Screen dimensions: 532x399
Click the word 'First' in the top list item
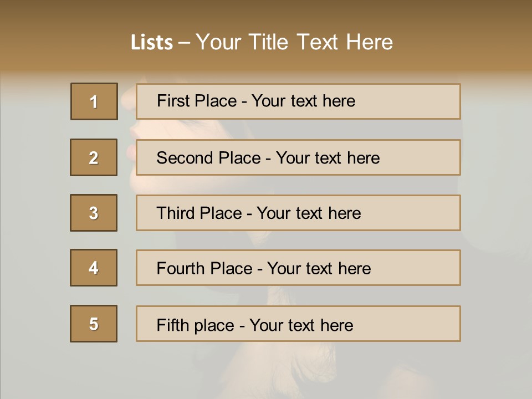(173, 101)
